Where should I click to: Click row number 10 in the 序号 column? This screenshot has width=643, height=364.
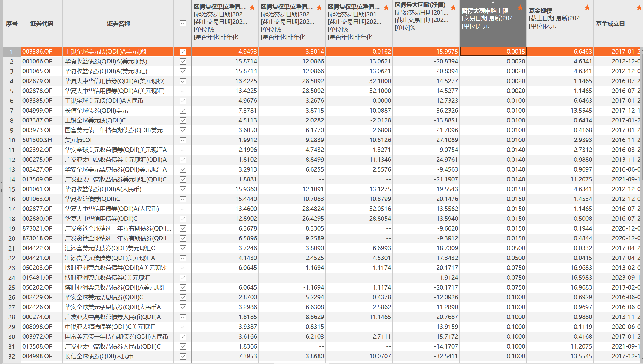pyautogui.click(x=11, y=140)
